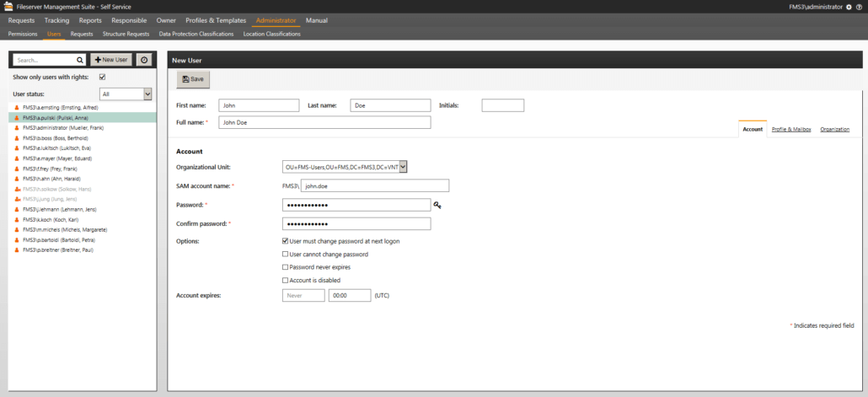Viewport: 868px width, 397px height.
Task: Open Structure Requests submenu
Action: coord(126,34)
